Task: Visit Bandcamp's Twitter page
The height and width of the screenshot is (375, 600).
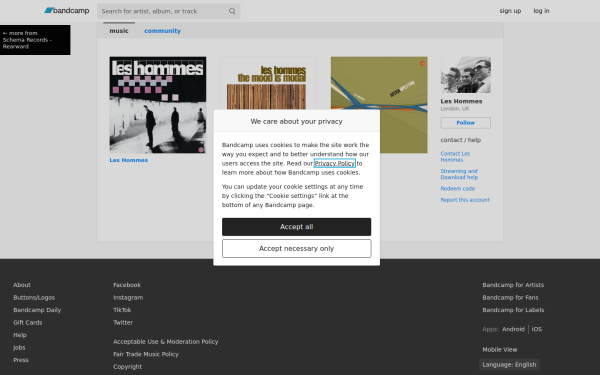Action: coord(123,323)
